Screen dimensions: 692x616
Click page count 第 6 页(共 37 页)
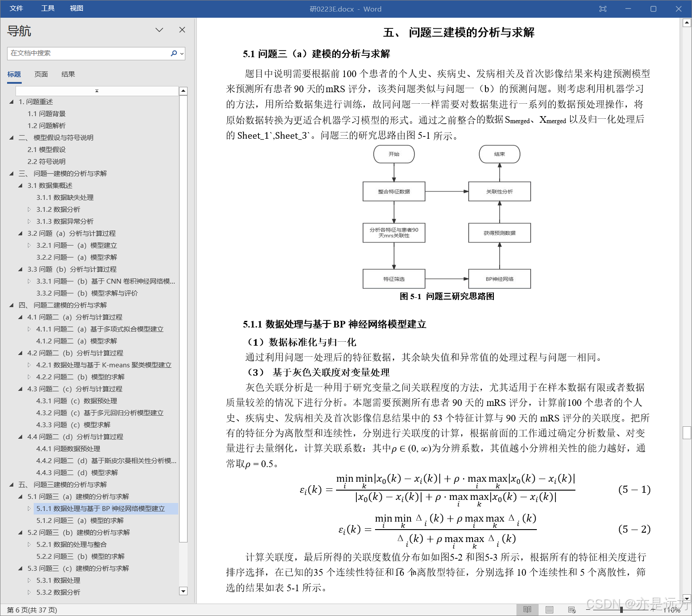pyautogui.click(x=32, y=610)
